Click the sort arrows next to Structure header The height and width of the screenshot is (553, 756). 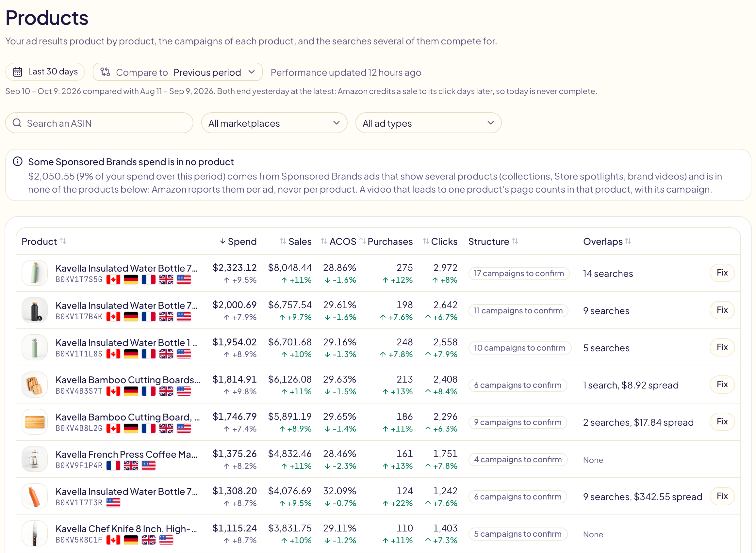tap(515, 241)
